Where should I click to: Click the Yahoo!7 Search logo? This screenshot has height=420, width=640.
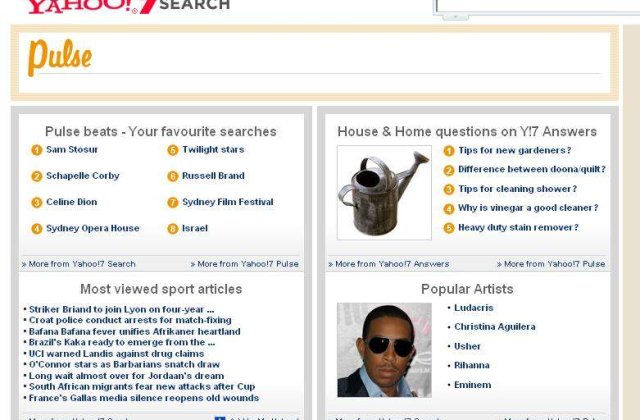pyautogui.click(x=129, y=6)
